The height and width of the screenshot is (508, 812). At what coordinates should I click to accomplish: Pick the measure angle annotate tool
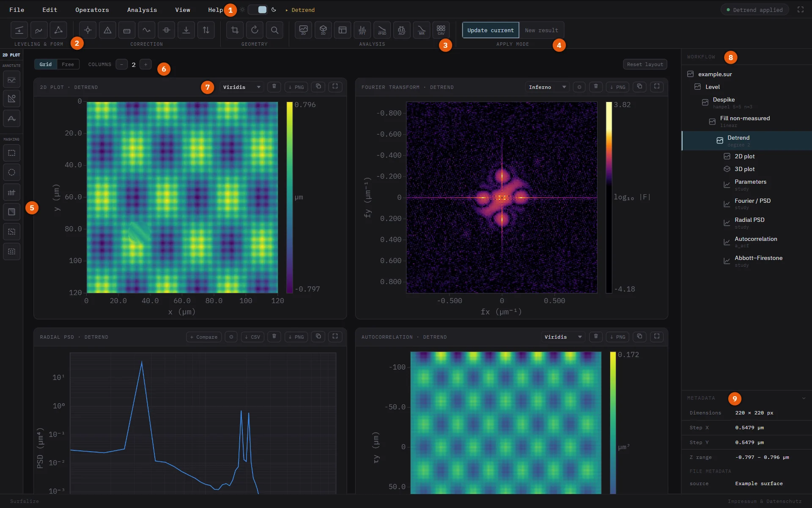click(12, 99)
